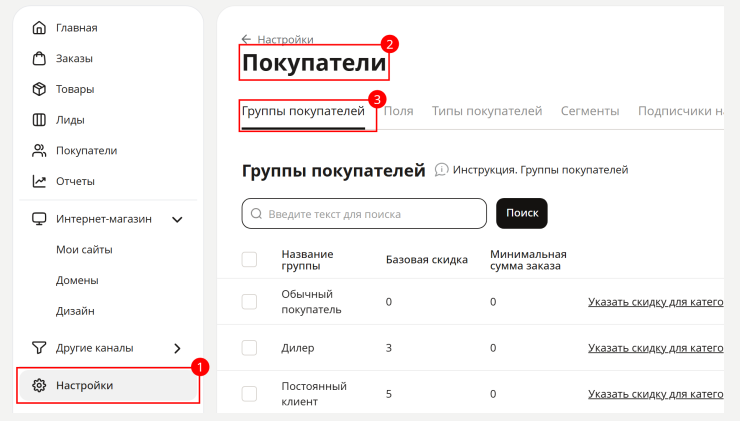
Task: Collapse the Интернет-магазин section chevron
Action: pos(177,219)
